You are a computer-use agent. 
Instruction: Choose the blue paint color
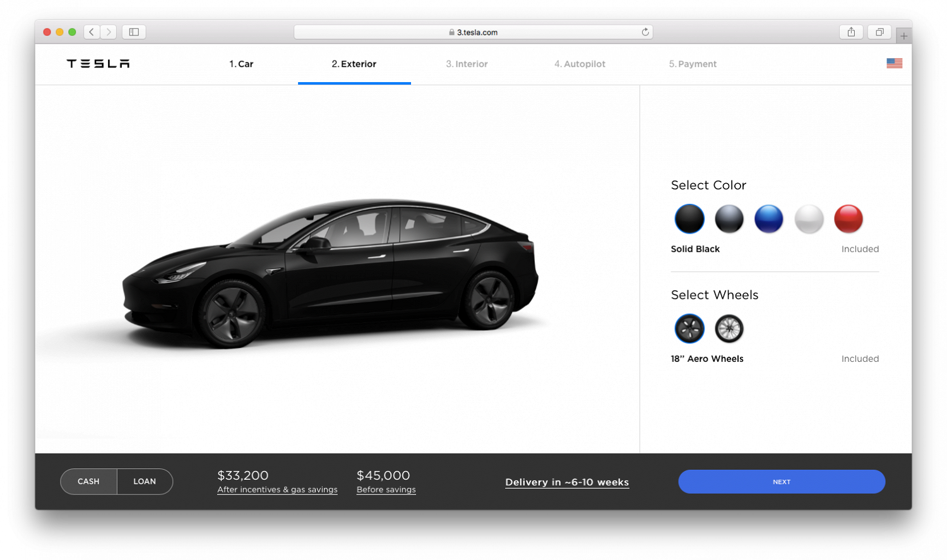point(769,219)
